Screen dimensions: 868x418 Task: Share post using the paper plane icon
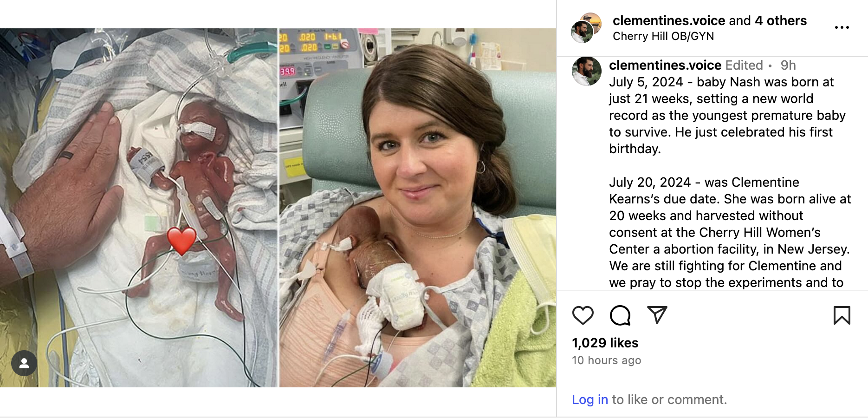click(x=657, y=315)
